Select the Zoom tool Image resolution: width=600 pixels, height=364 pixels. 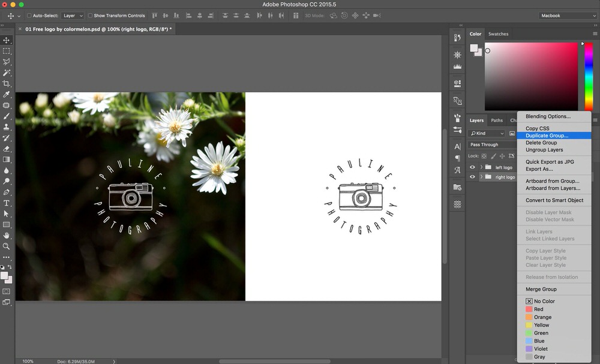pos(7,246)
